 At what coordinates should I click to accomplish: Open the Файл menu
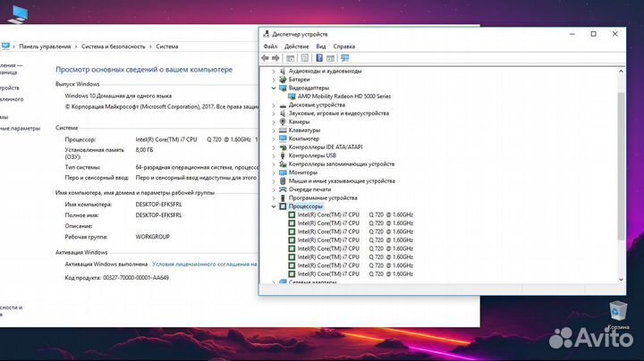270,46
